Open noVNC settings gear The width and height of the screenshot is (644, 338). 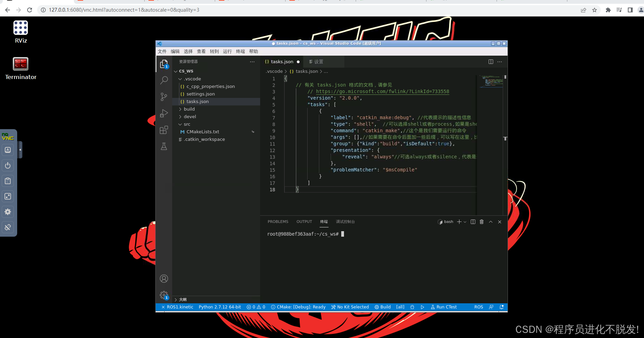(8, 212)
